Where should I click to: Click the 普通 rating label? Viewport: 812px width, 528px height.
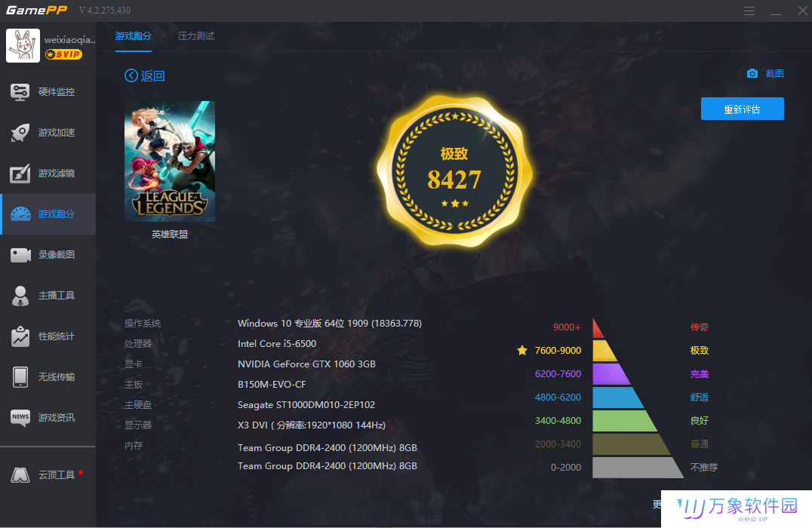click(699, 444)
